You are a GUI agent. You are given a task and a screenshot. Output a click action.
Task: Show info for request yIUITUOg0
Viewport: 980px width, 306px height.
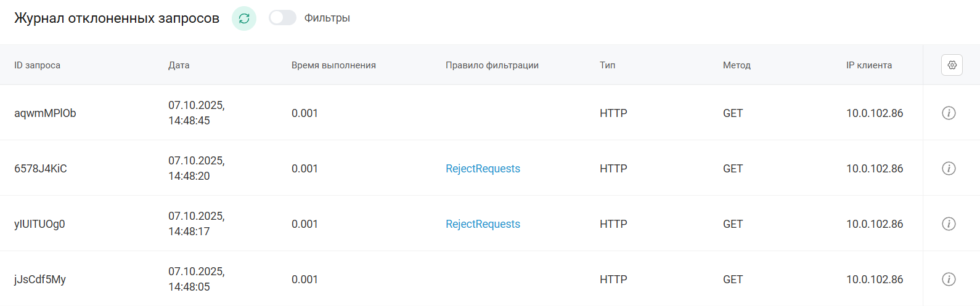pos(949,224)
